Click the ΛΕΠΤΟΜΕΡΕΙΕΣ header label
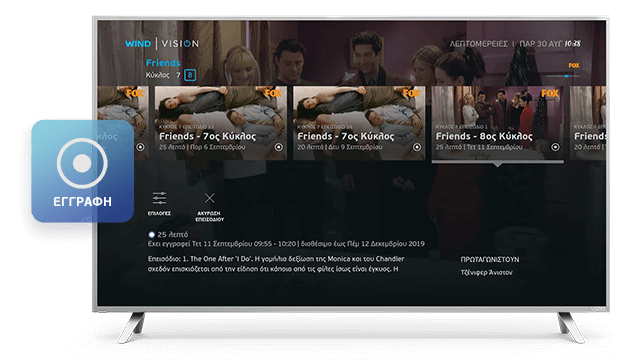640x360 pixels. (x=478, y=44)
